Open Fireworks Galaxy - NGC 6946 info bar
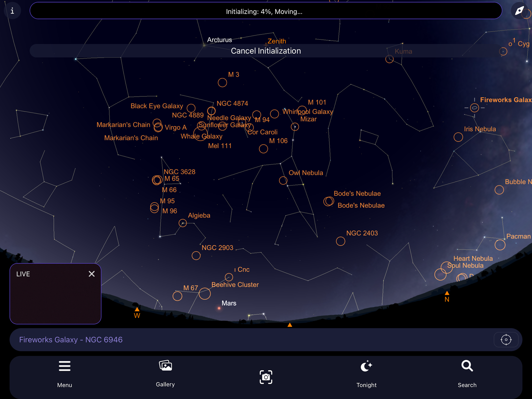 pyautogui.click(x=266, y=340)
